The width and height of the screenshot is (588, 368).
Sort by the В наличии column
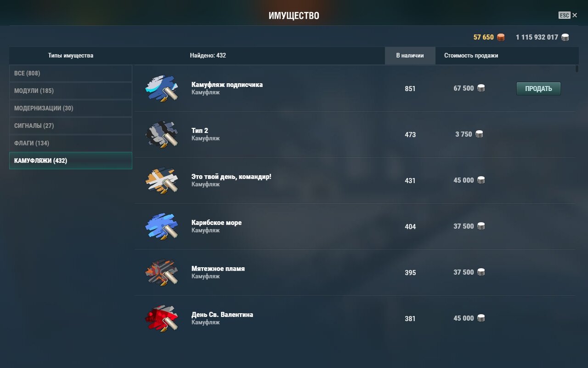click(410, 56)
